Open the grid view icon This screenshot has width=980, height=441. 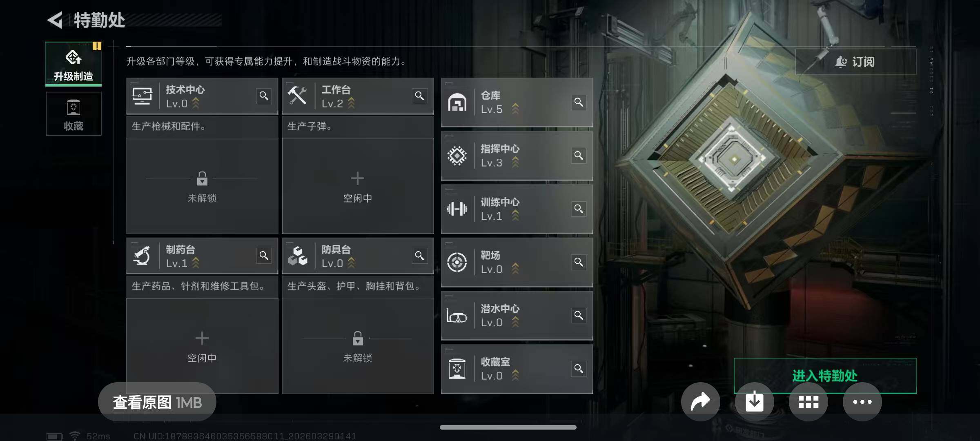tap(808, 402)
